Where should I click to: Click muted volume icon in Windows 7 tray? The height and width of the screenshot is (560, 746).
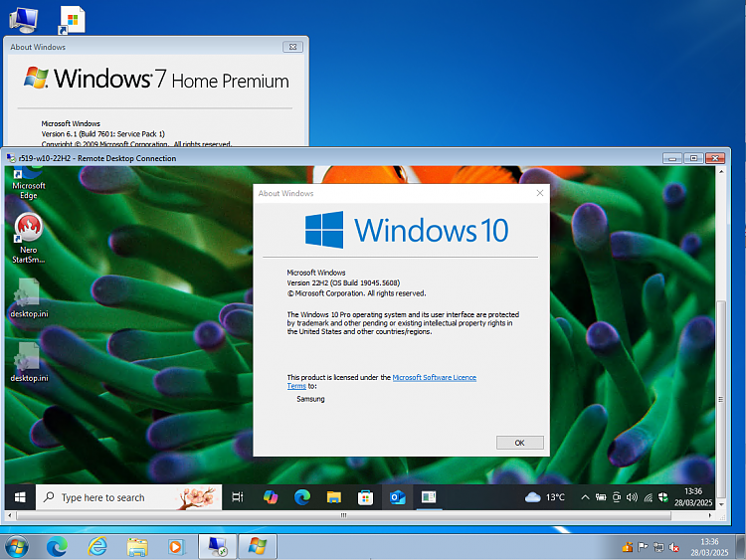coord(673,547)
